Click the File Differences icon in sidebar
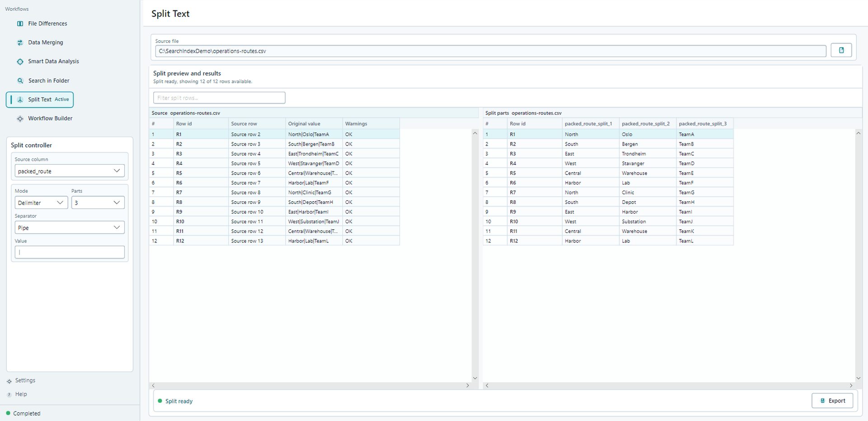 click(x=20, y=24)
